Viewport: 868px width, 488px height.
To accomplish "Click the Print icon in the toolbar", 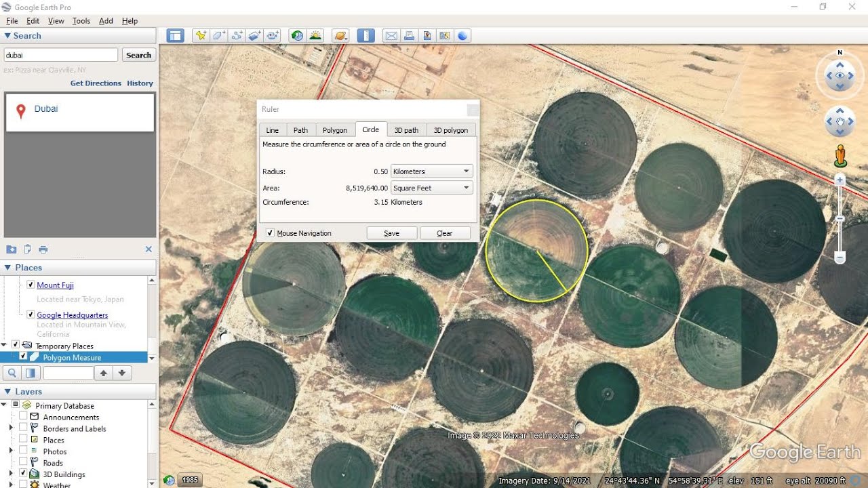I will [x=409, y=36].
